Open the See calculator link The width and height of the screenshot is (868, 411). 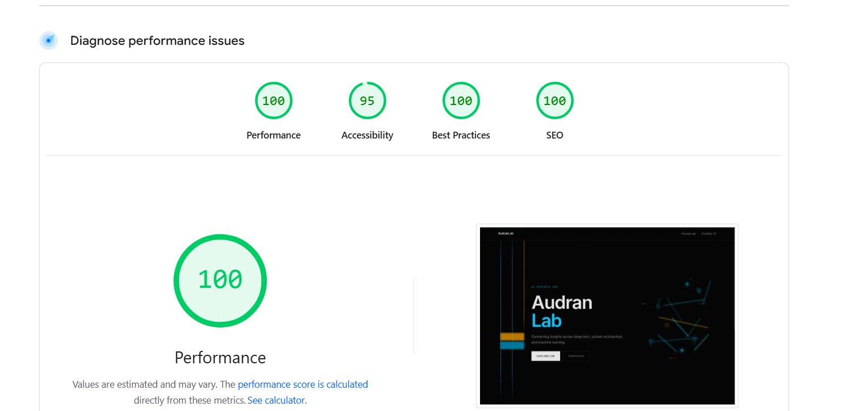point(276,400)
